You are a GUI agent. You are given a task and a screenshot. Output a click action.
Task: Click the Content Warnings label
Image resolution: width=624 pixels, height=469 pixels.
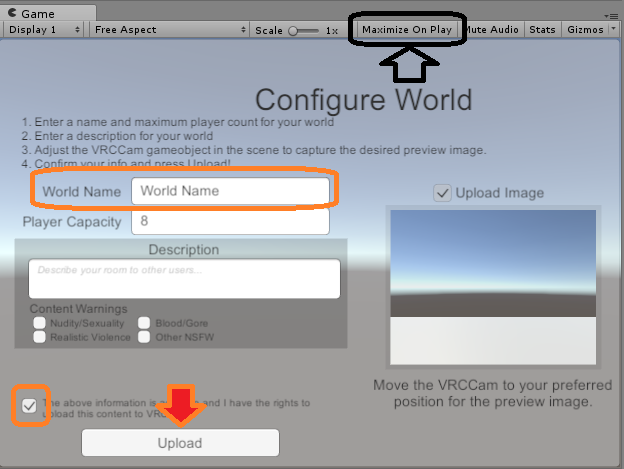click(78, 309)
